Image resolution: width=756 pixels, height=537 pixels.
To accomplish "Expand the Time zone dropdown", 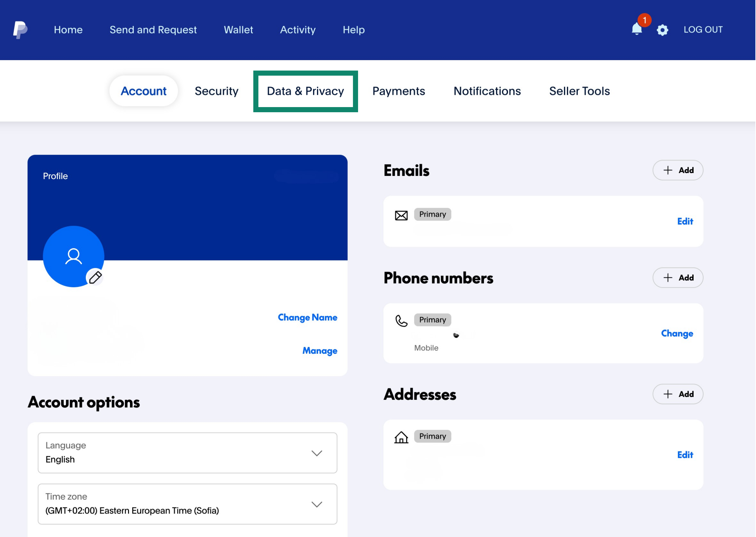I will tap(187, 504).
